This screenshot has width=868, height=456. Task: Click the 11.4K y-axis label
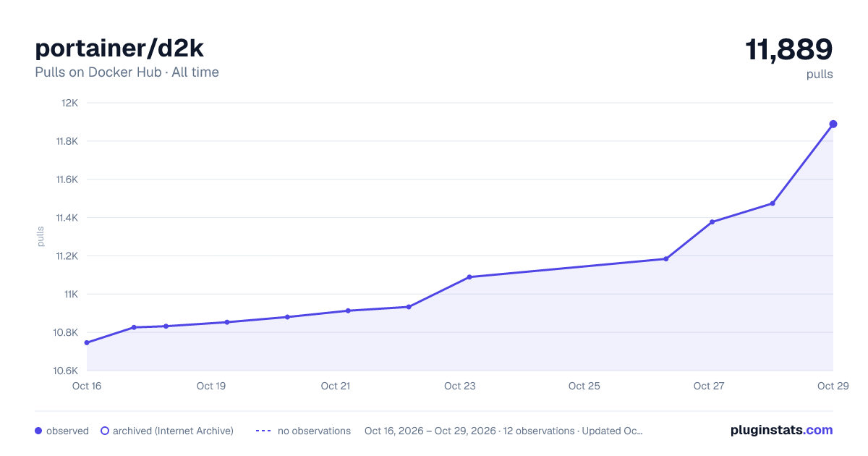pos(67,218)
